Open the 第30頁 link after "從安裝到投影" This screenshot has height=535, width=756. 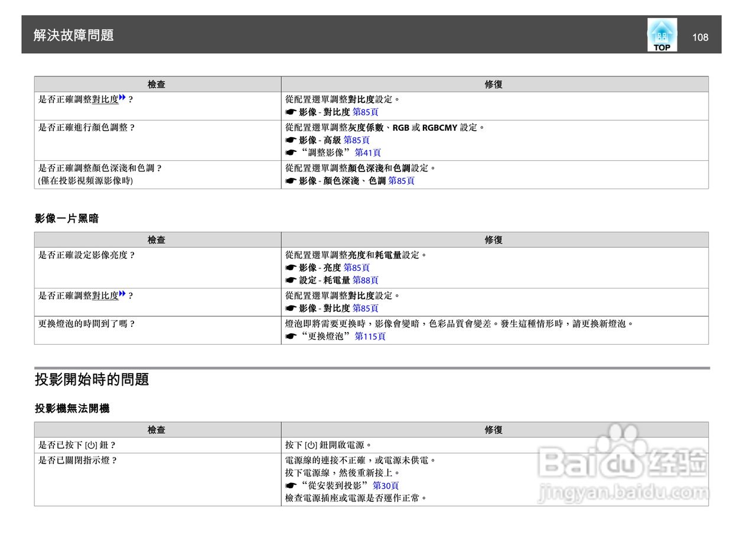click(386, 485)
